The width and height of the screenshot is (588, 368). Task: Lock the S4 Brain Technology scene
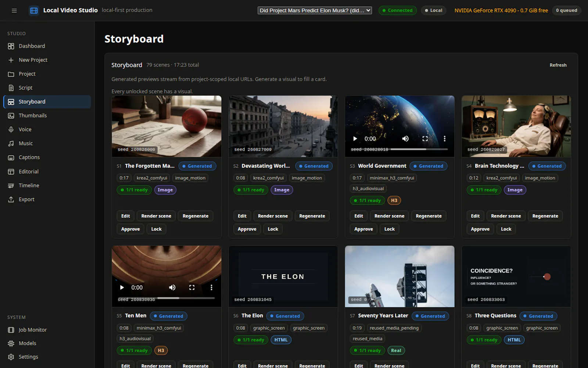tap(506, 229)
